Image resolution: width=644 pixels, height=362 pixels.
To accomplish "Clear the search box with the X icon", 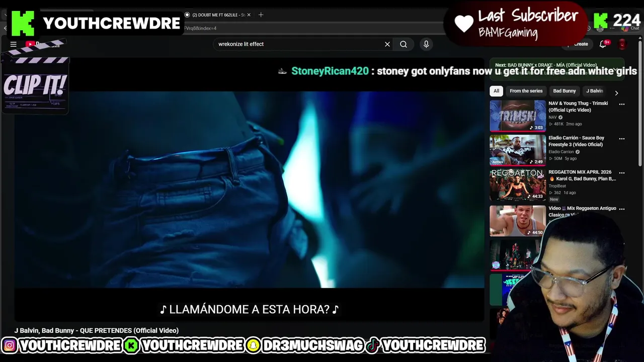I will 387,44.
